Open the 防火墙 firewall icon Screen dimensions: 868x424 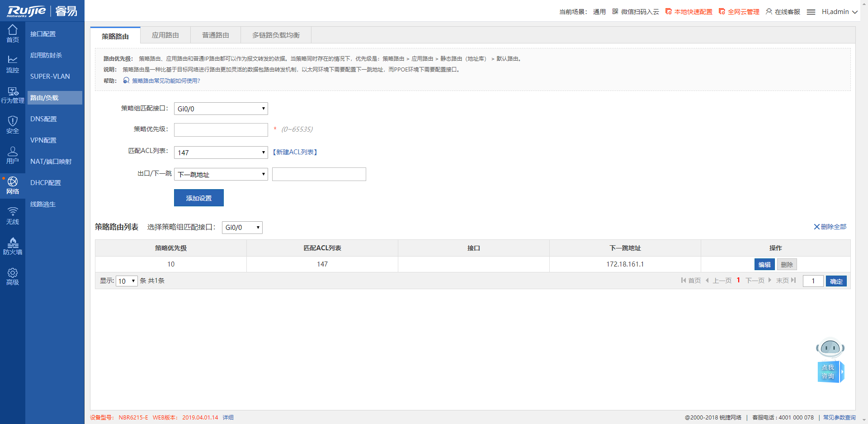13,246
